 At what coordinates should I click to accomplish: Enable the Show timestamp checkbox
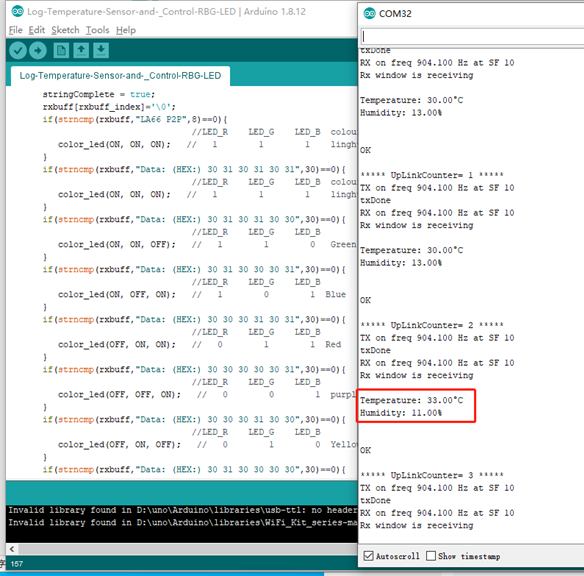pos(431,556)
